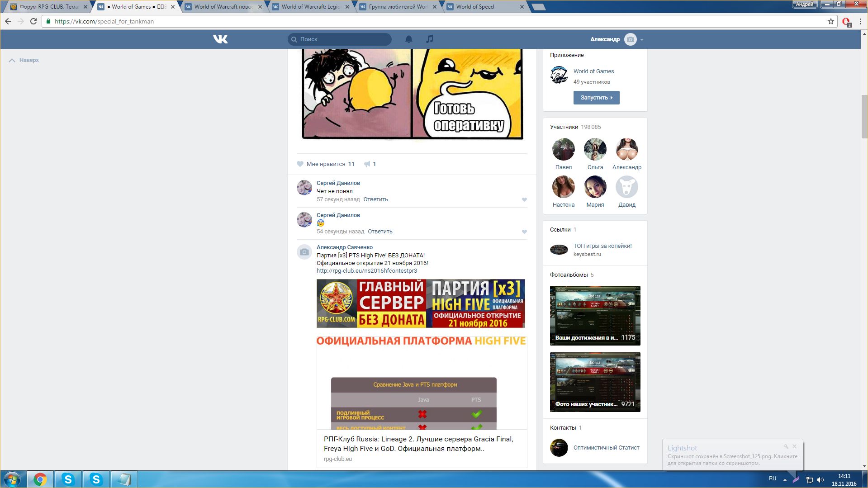Reply to 'Чет не понял' comment
The height and width of the screenshot is (488, 868).
pyautogui.click(x=375, y=199)
